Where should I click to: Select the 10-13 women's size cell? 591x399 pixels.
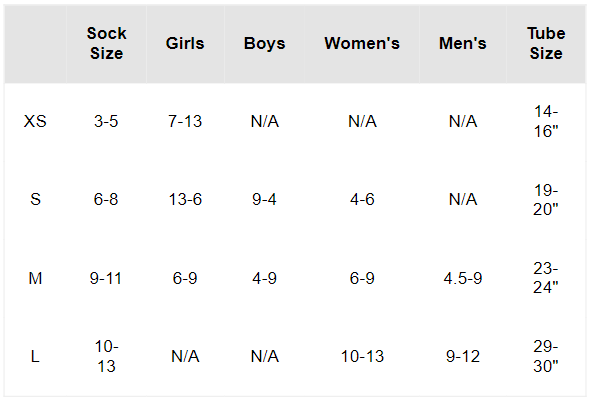362,356
